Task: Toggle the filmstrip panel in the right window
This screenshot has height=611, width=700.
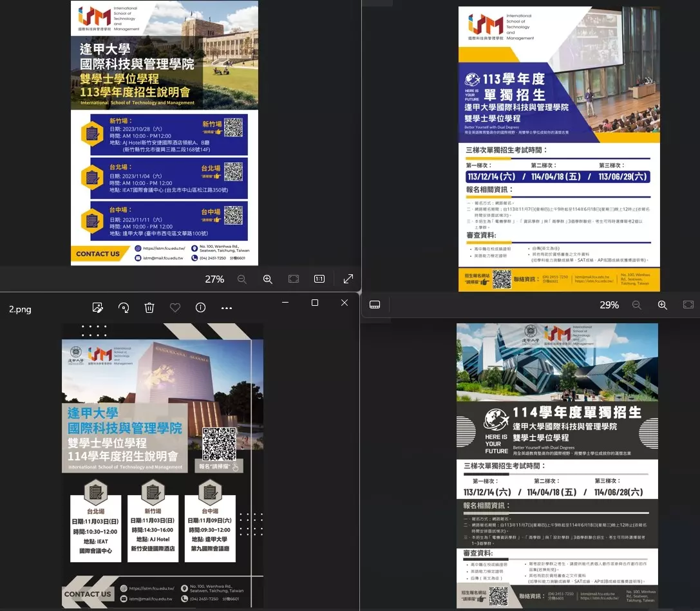Action: coord(375,305)
